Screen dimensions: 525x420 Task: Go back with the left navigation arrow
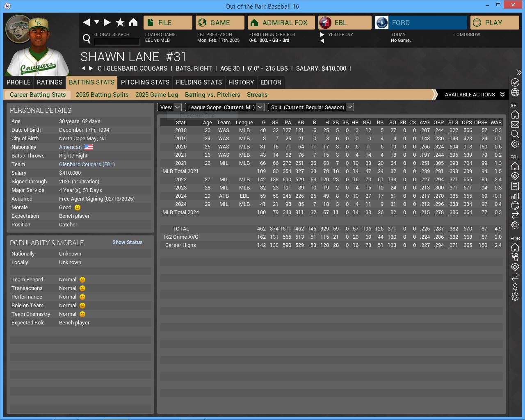coord(86,22)
